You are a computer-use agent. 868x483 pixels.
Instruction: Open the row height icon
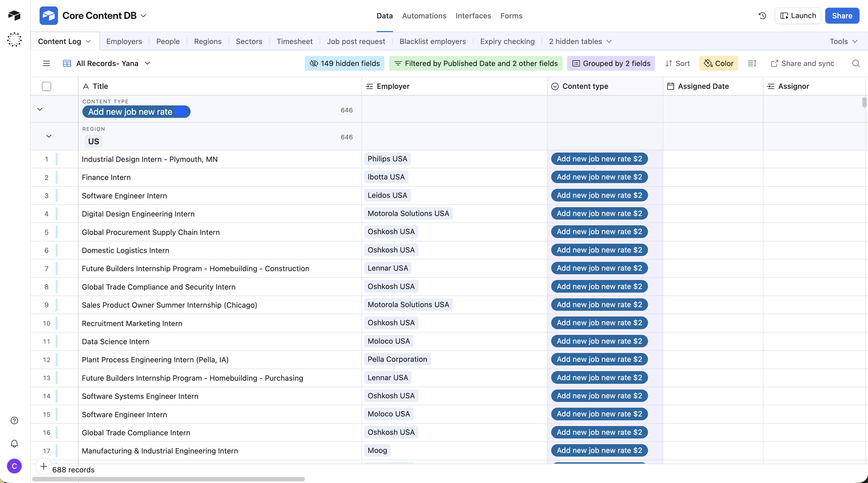(752, 63)
